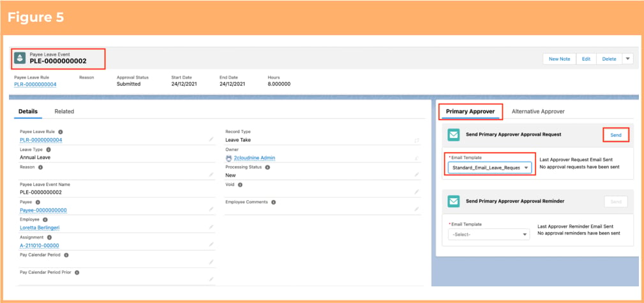Open info tooltip next to Leave Type
This screenshot has width=644, height=303.
(x=49, y=150)
